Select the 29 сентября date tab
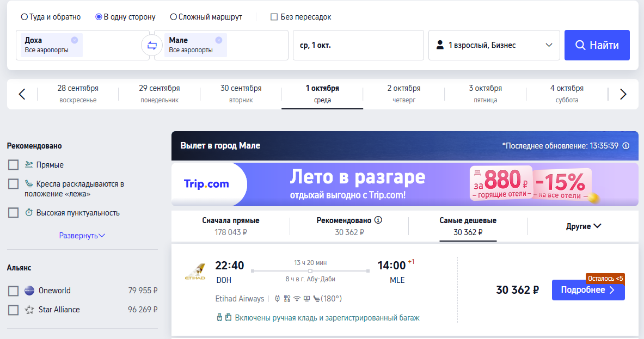 tap(160, 94)
